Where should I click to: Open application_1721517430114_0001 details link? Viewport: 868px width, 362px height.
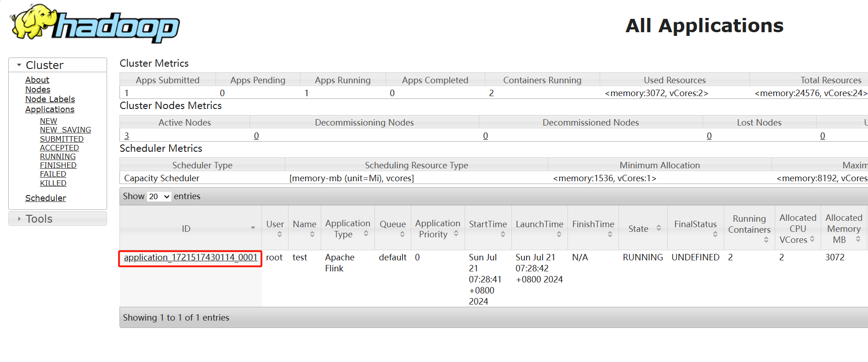click(190, 258)
